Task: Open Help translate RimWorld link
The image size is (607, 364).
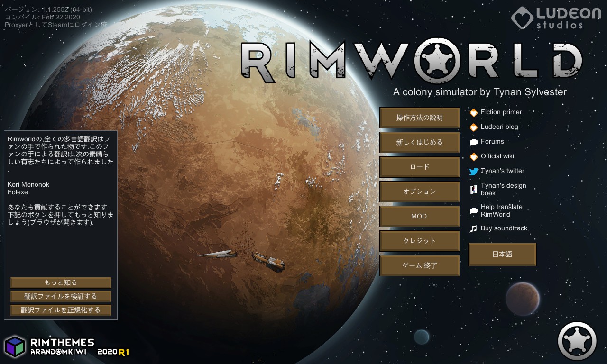Action: click(x=502, y=211)
